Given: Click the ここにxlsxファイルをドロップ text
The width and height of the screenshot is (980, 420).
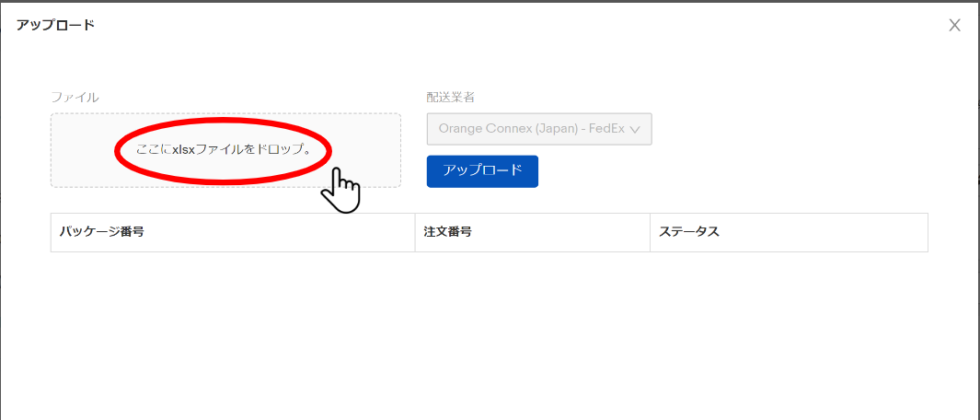Looking at the screenshot, I should [224, 151].
